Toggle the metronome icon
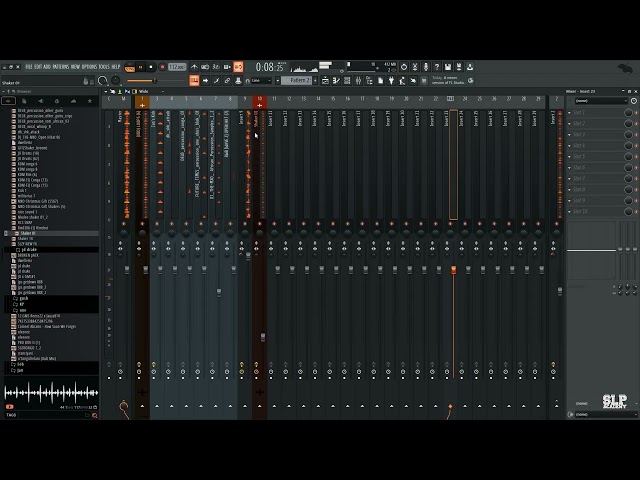 (194, 67)
